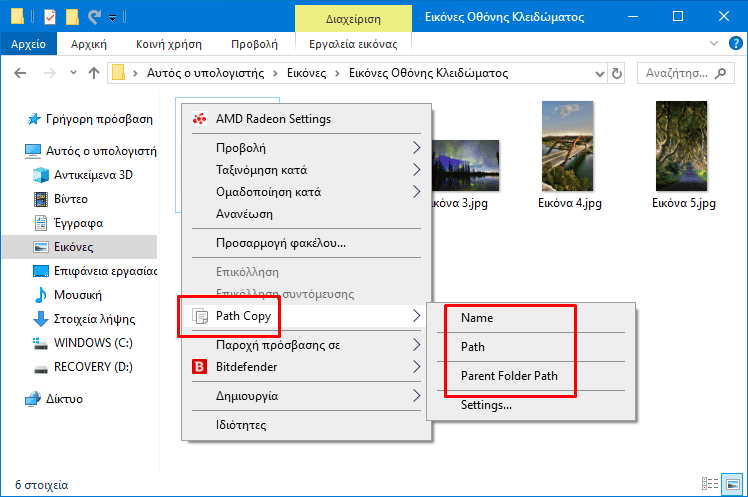748x497 pixels.
Task: Select Ιδιότητες from the context menu
Action: [x=241, y=424]
